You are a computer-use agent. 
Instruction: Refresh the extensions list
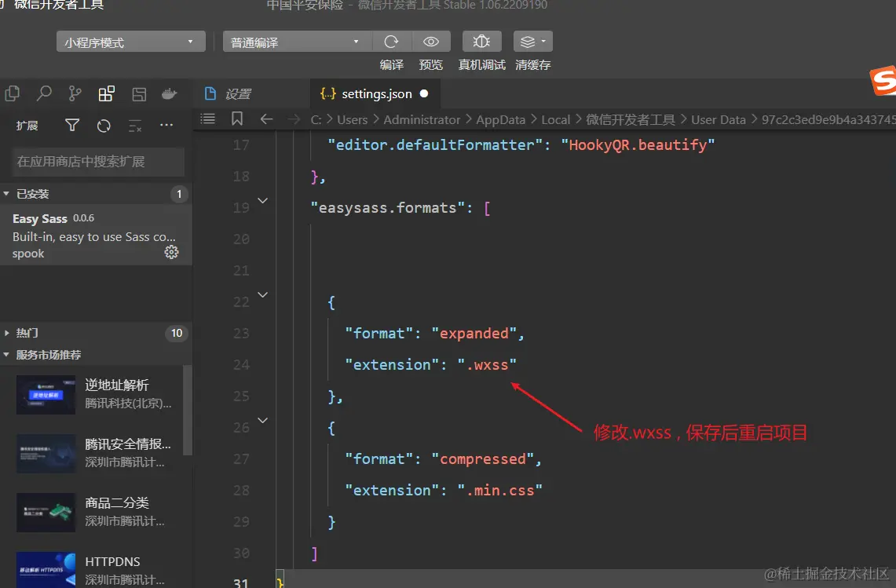[104, 126]
